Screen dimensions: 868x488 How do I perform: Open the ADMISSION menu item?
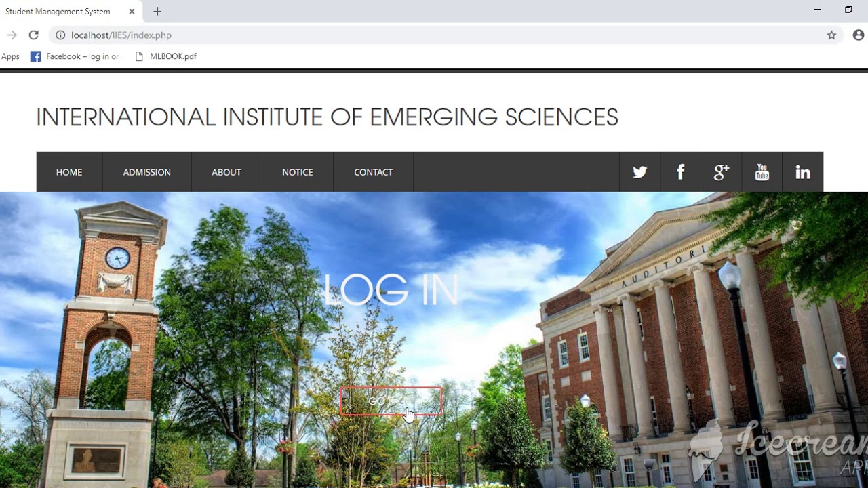point(147,172)
